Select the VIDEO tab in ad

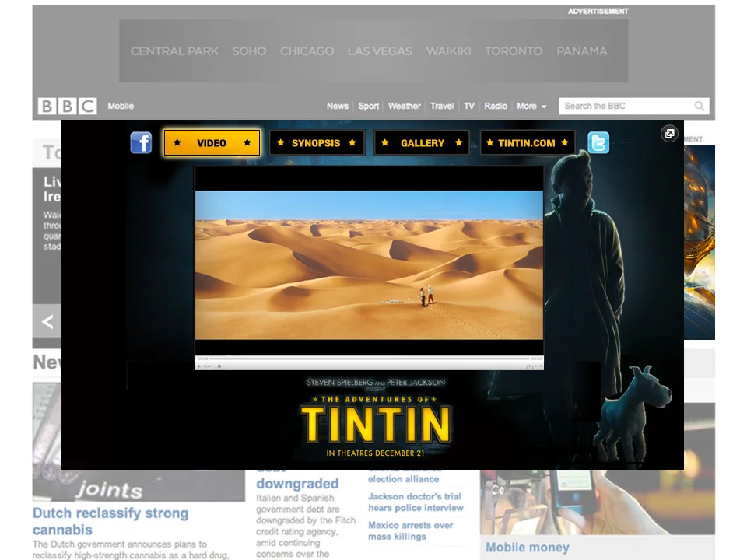click(x=212, y=143)
